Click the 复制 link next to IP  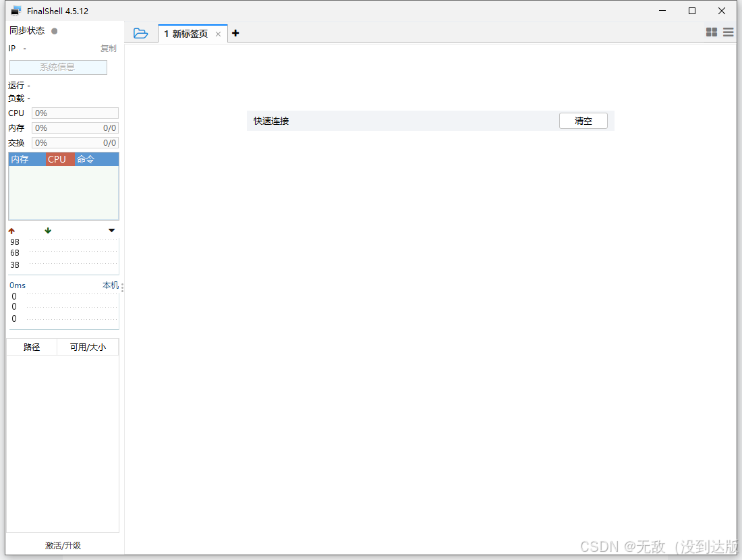pyautogui.click(x=108, y=49)
